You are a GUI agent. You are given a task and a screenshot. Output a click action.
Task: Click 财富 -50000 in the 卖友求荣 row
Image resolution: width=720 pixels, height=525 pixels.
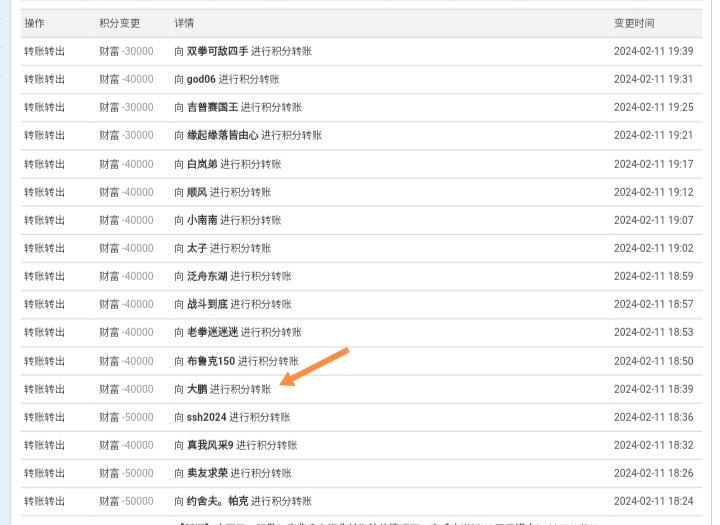tap(126, 473)
